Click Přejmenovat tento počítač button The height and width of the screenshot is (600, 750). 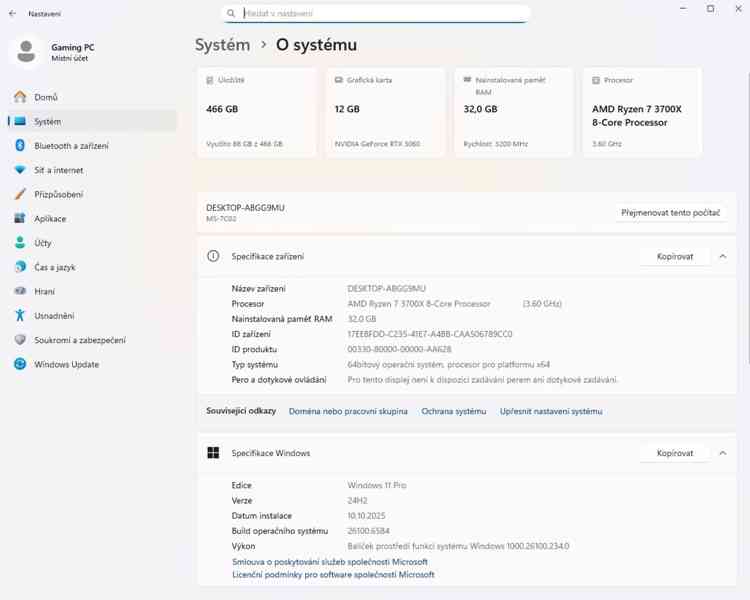tap(671, 213)
